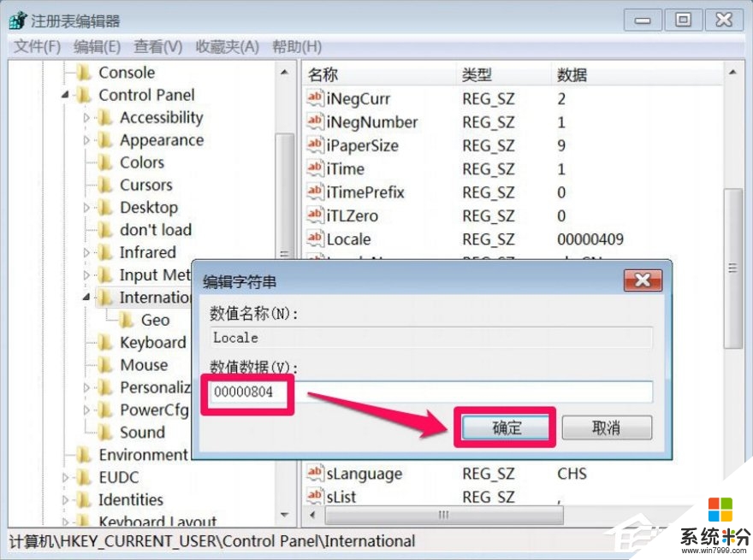Screen dimensions: 753x560
Task: Expand the Input Method tree node
Action: (86, 275)
